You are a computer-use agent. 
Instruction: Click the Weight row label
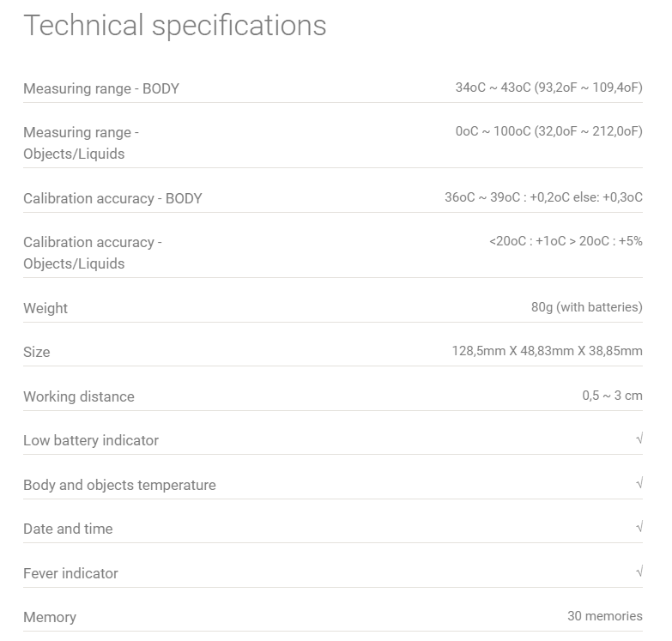coord(45,308)
